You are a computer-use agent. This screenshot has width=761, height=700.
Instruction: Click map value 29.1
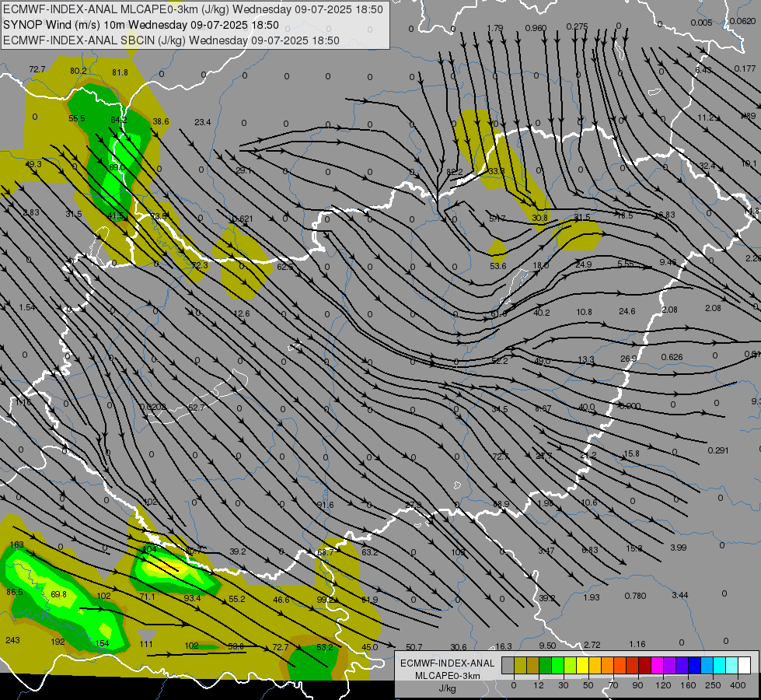243,170
